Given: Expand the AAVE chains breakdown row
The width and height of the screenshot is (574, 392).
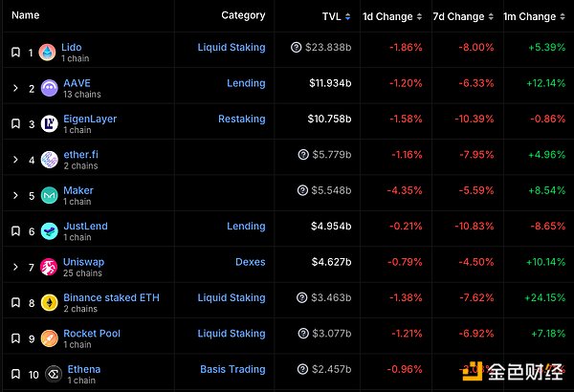Looking at the screenshot, I should click(15, 88).
